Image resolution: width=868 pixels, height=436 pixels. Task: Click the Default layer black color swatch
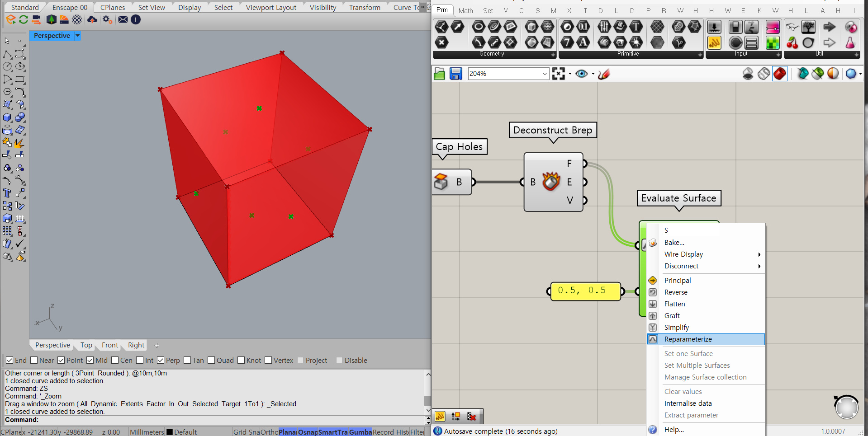[170, 432]
